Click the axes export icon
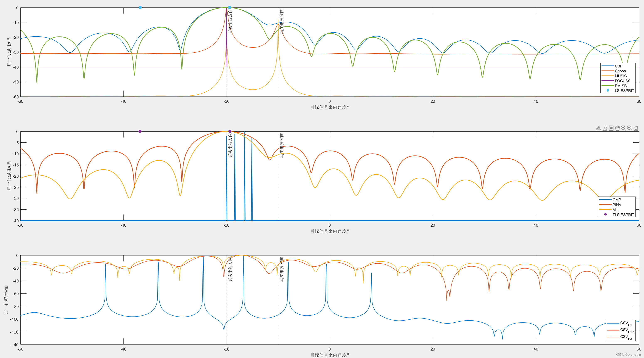 click(598, 128)
